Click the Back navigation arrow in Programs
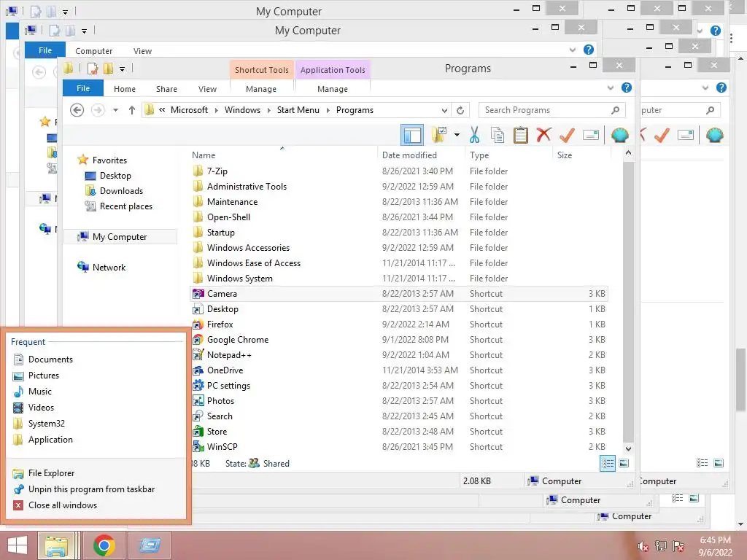Image resolution: width=747 pixels, height=560 pixels. click(77, 110)
